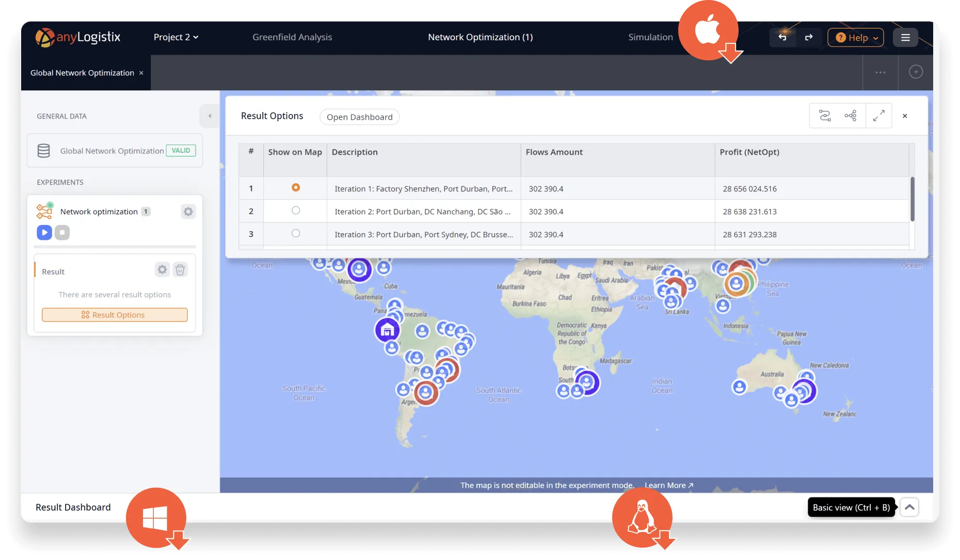Collapse the left sidebar panel
The height and width of the screenshot is (560, 960).
coord(210,116)
